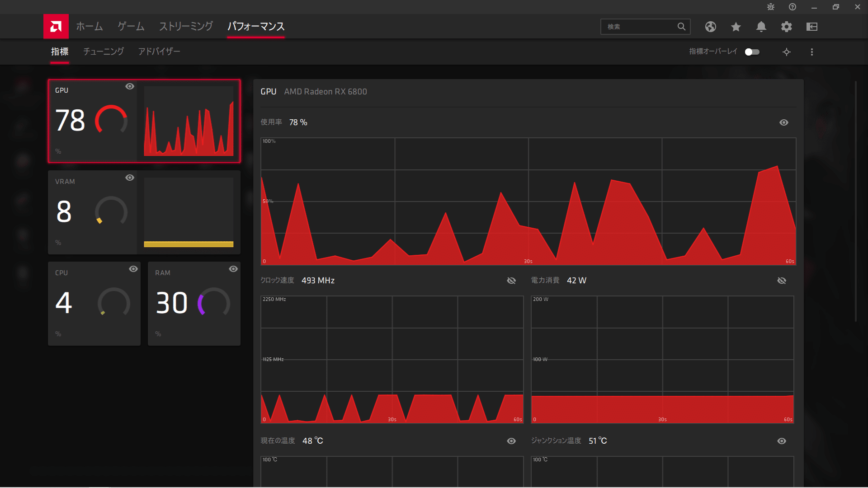This screenshot has width=868, height=488.
Task: Select the パフォーマンス tab
Action: coord(256,27)
